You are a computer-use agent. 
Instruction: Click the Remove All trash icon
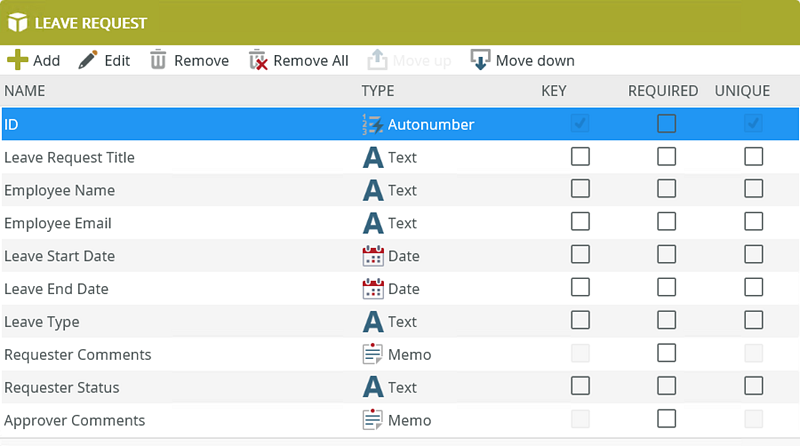259,60
